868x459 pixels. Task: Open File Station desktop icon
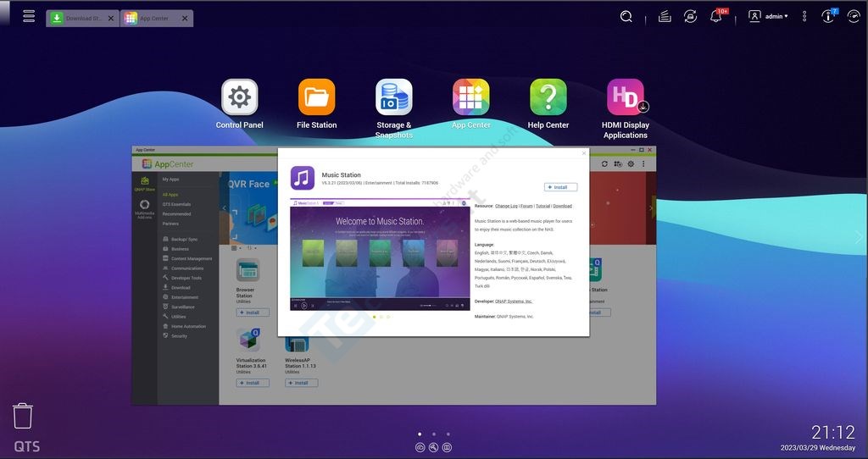pyautogui.click(x=317, y=97)
